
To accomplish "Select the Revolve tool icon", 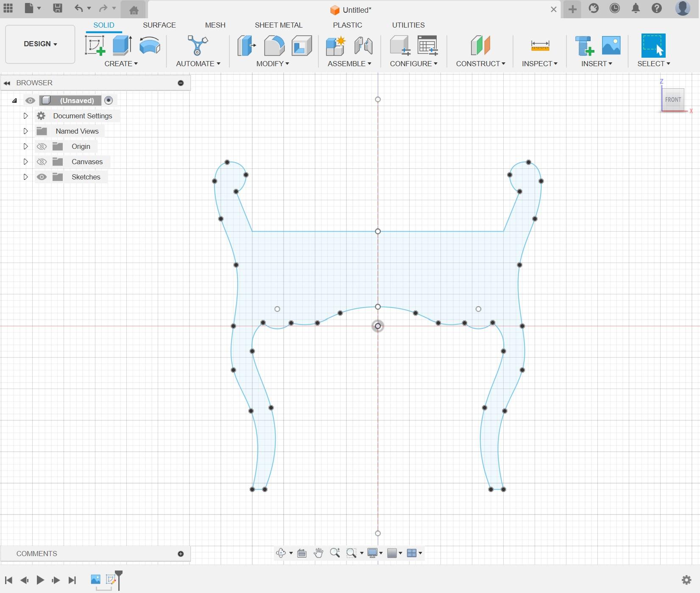I will pos(150,45).
